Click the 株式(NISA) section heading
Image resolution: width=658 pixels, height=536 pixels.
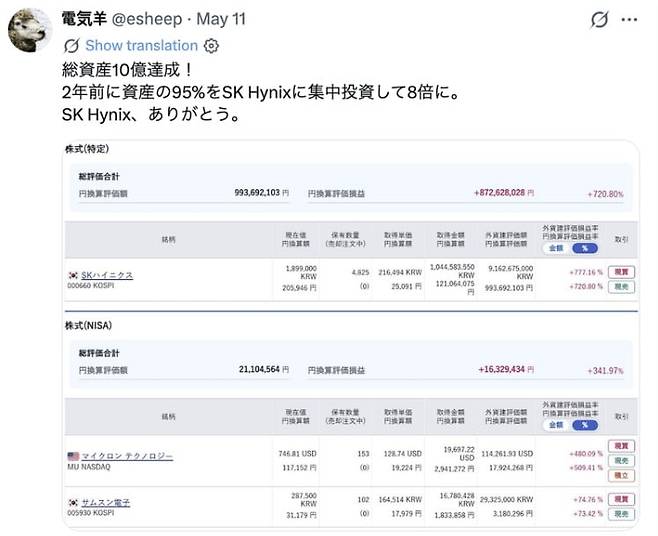point(88,325)
